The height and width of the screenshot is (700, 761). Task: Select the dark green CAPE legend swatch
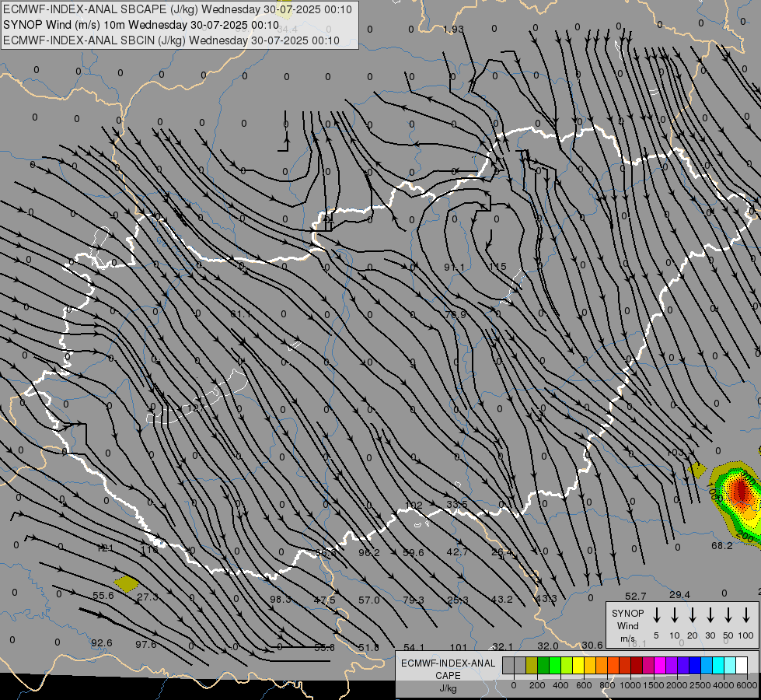coord(543,666)
